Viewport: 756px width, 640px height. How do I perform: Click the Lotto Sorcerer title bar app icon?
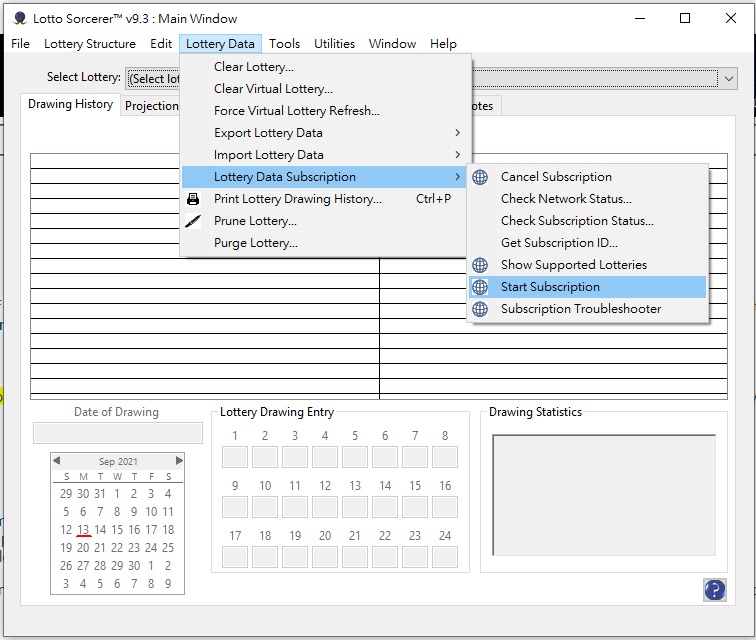coord(19,18)
